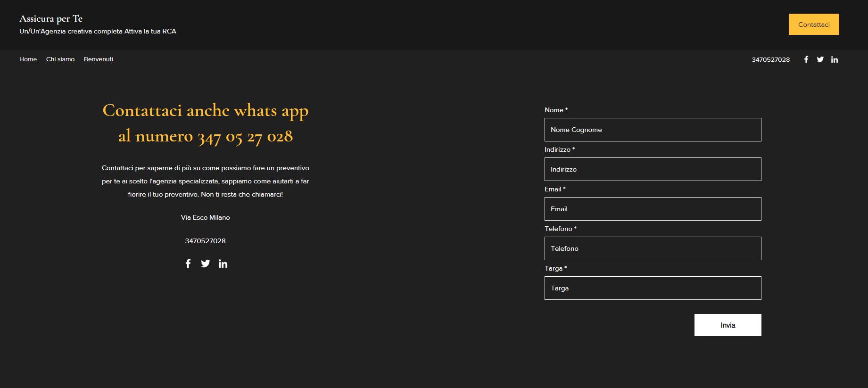
Task: Click the Via Esco Milano address text
Action: coord(205,217)
